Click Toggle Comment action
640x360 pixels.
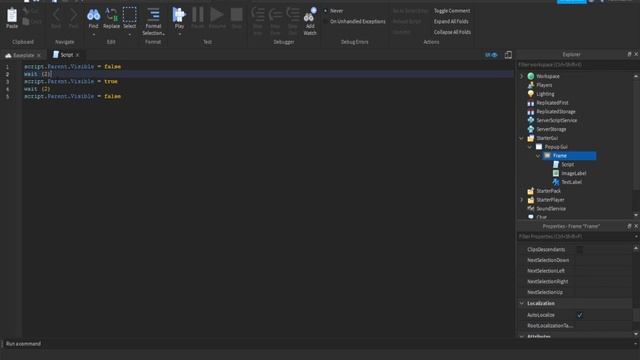pyautogui.click(x=452, y=11)
